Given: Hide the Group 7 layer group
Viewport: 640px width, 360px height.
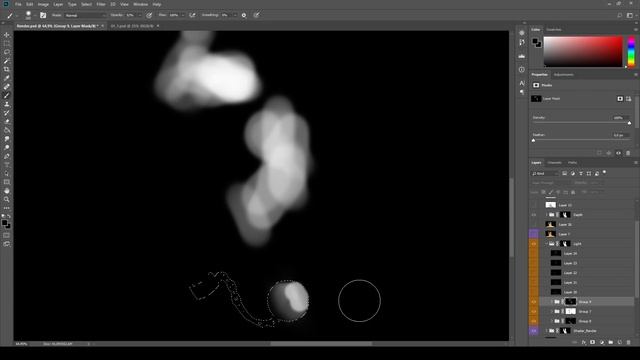Looking at the screenshot, I should pyautogui.click(x=534, y=311).
